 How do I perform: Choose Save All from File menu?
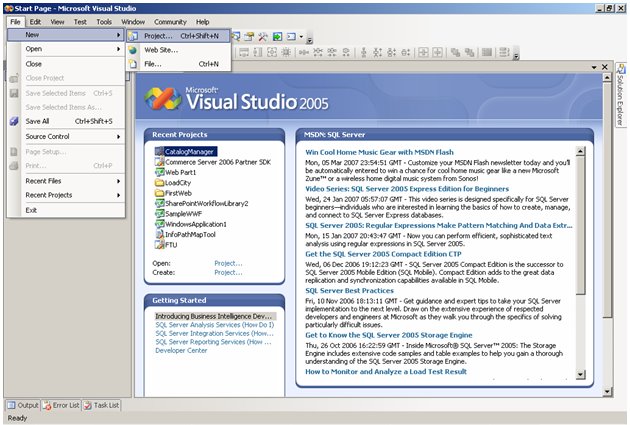(66, 121)
